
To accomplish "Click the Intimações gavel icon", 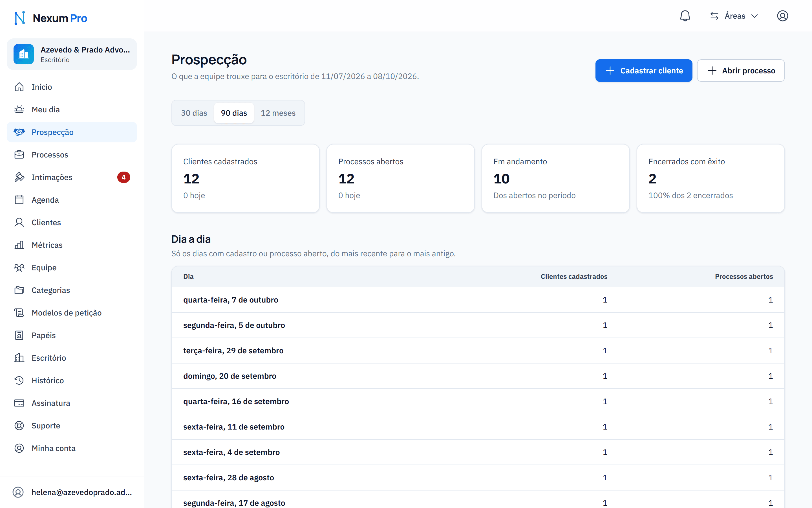I will 19,177.
